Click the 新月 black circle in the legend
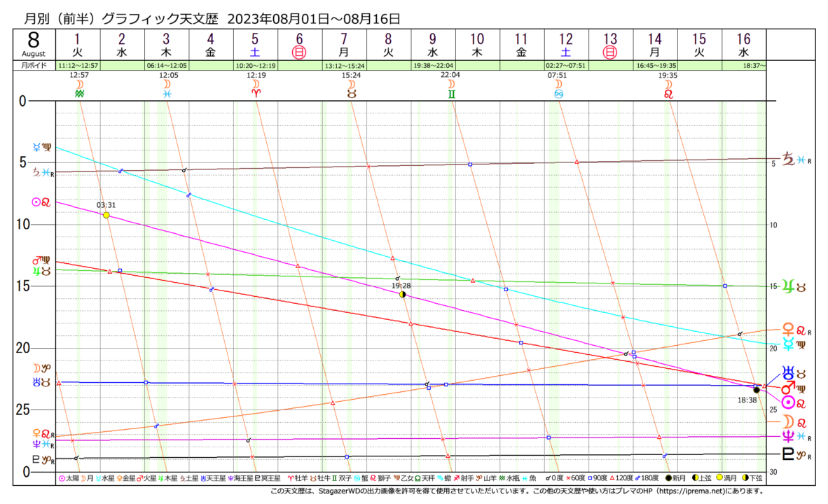The width and height of the screenshot is (828, 504). (x=670, y=477)
